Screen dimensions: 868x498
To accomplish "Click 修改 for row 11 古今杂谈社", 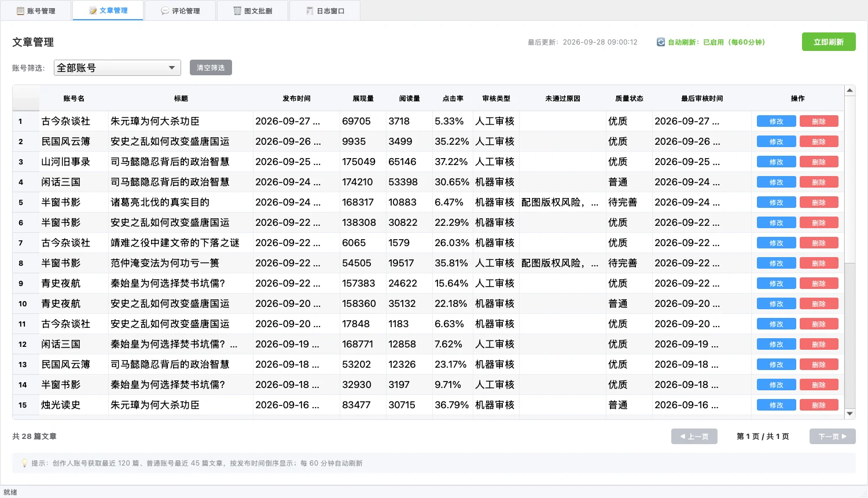I will pos(777,324).
